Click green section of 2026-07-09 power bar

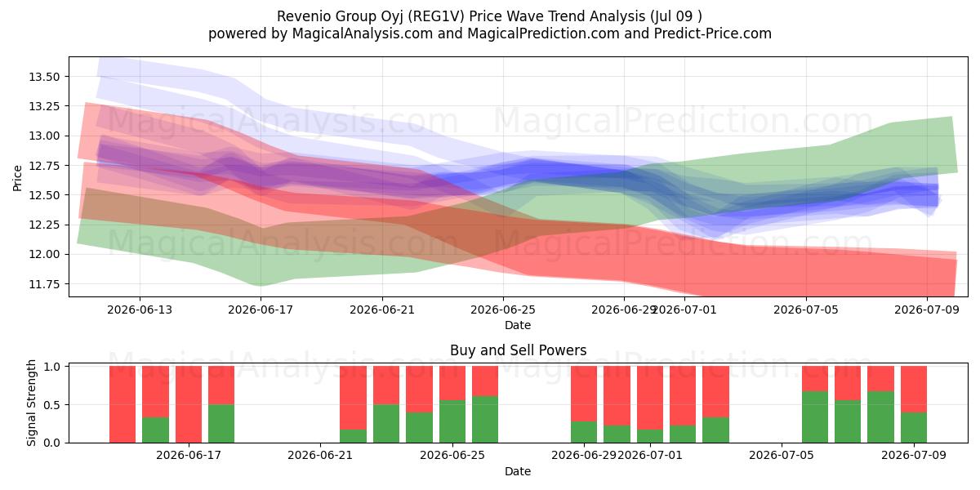pyautogui.click(x=914, y=427)
